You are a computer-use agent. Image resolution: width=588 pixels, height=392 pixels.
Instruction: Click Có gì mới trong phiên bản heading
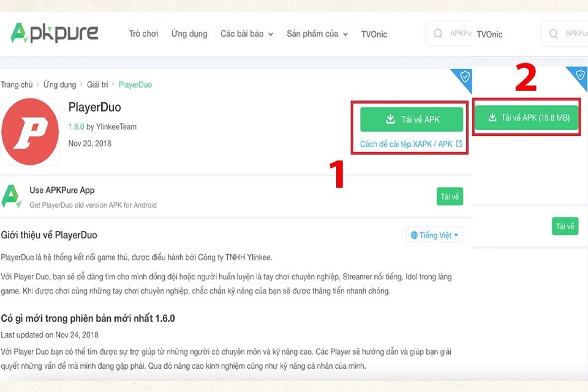(x=88, y=318)
